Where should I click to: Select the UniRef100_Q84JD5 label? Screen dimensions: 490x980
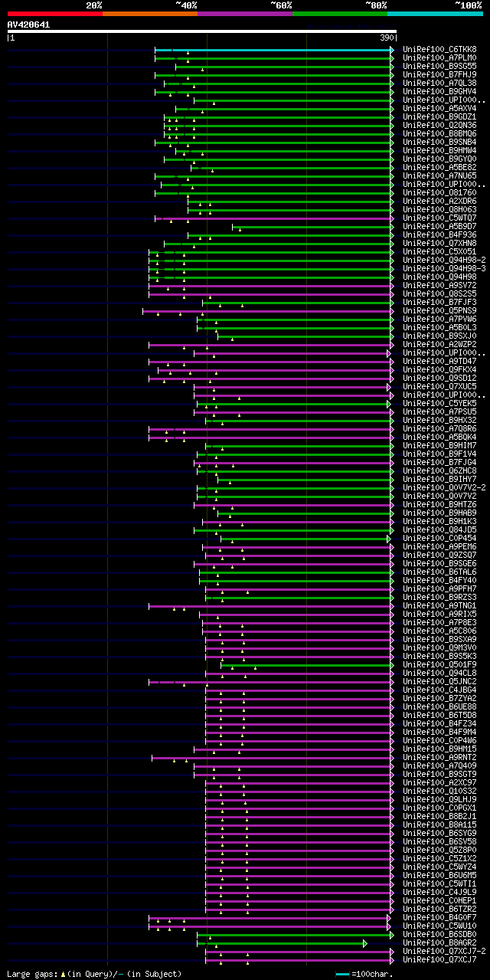tap(438, 529)
